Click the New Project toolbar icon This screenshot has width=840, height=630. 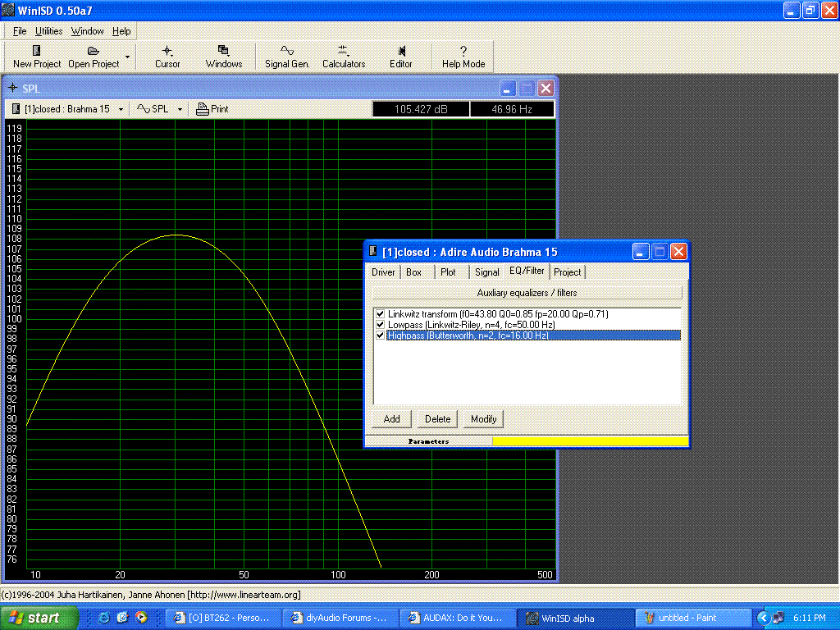click(36, 50)
